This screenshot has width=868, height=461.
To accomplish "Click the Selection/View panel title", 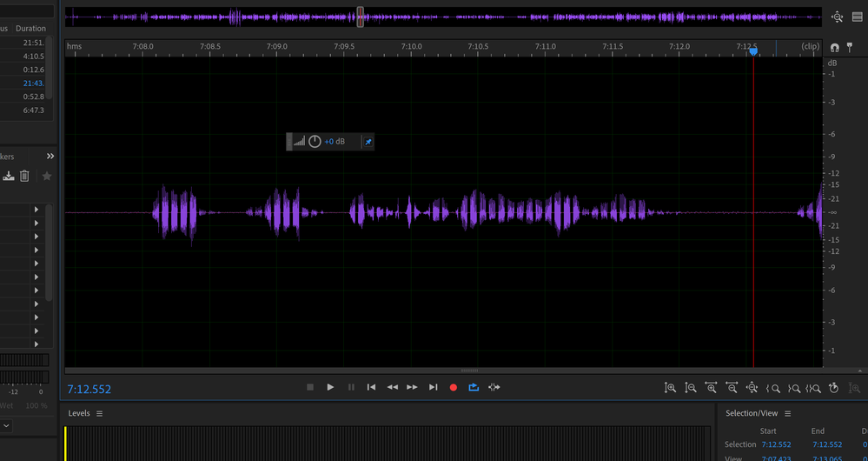I will (x=752, y=413).
